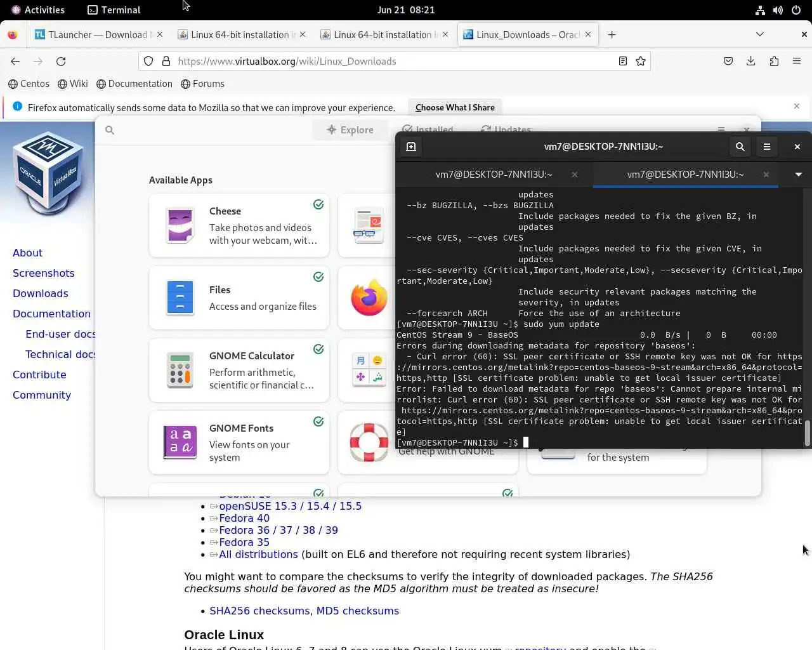This screenshot has width=812, height=650.
Task: Click the URL address bar field
Action: (395, 62)
